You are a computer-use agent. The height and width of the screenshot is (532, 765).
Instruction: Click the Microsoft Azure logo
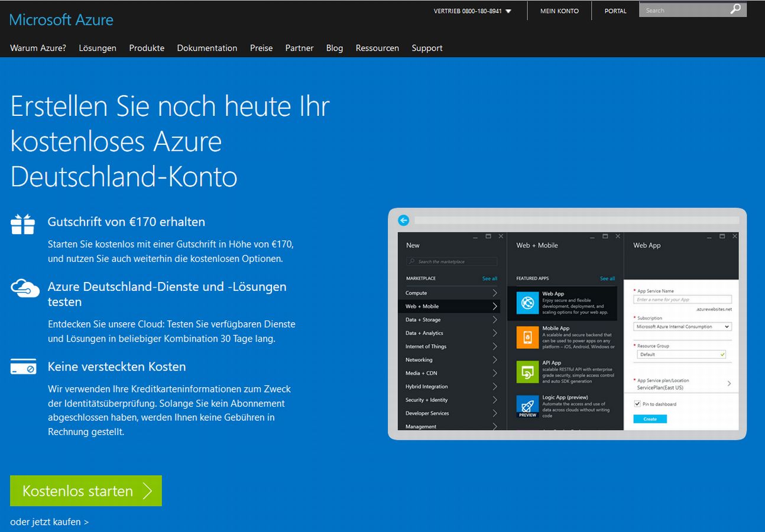pyautogui.click(x=61, y=20)
